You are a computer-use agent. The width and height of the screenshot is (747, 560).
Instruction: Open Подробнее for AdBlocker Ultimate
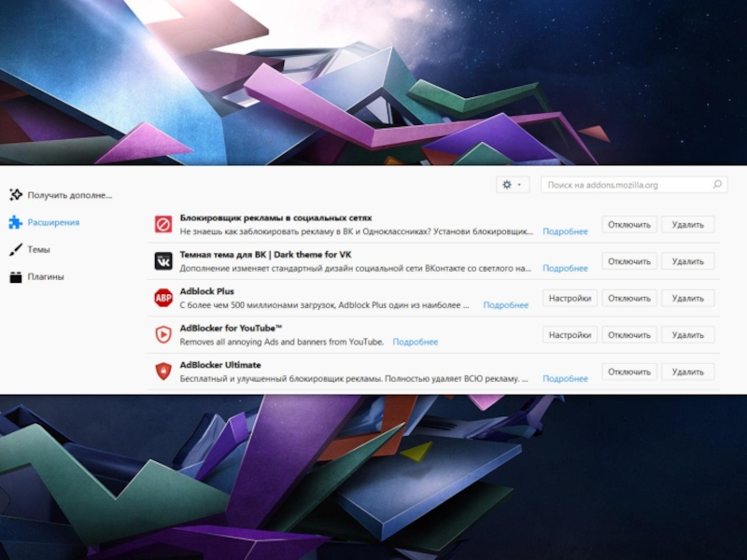pos(566,379)
